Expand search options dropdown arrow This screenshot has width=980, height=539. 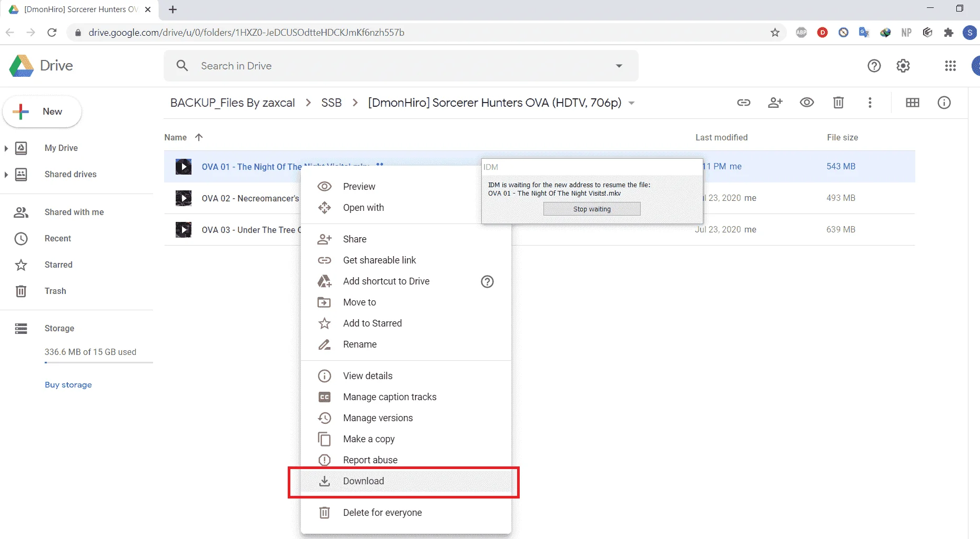click(619, 66)
